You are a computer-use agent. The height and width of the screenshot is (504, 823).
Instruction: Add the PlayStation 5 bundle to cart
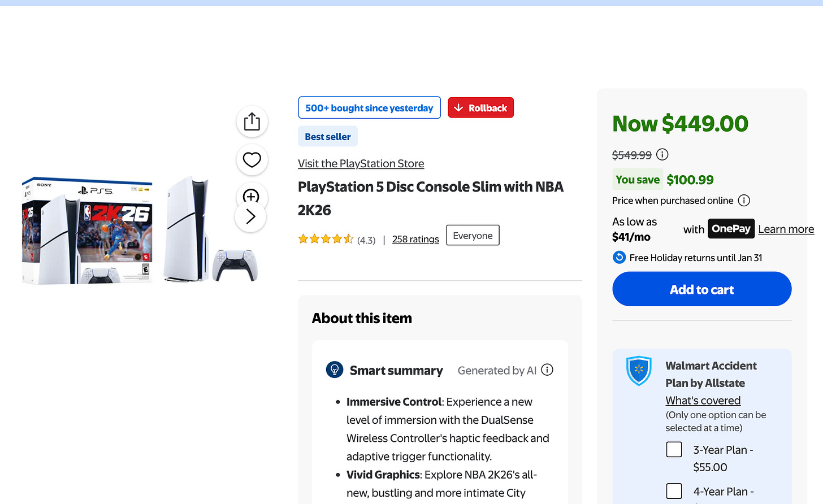pos(701,289)
